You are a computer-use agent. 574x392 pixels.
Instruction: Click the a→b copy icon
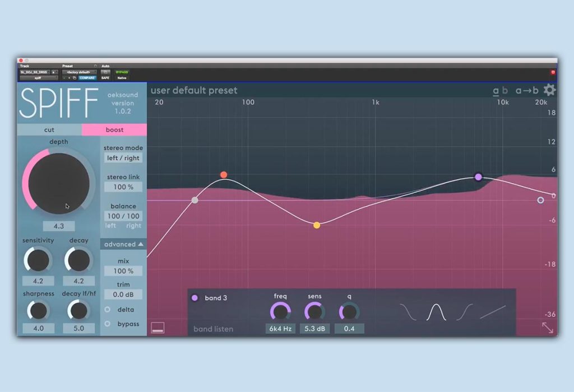click(x=527, y=90)
